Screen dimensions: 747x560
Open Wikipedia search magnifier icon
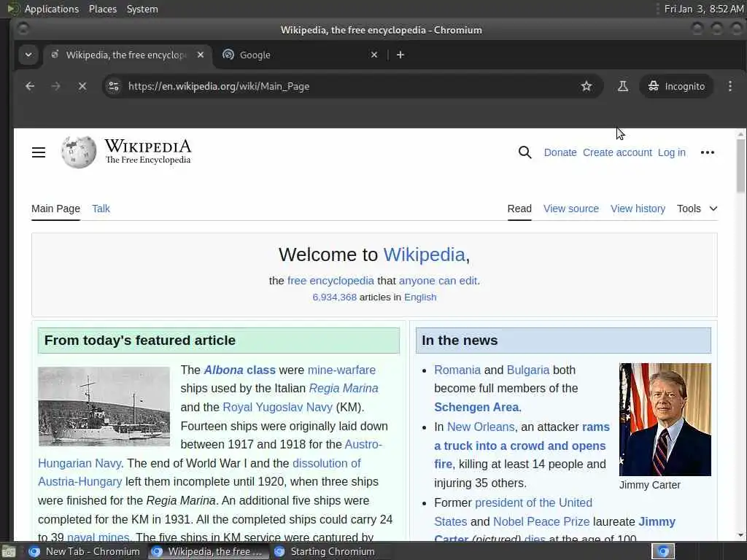click(525, 152)
